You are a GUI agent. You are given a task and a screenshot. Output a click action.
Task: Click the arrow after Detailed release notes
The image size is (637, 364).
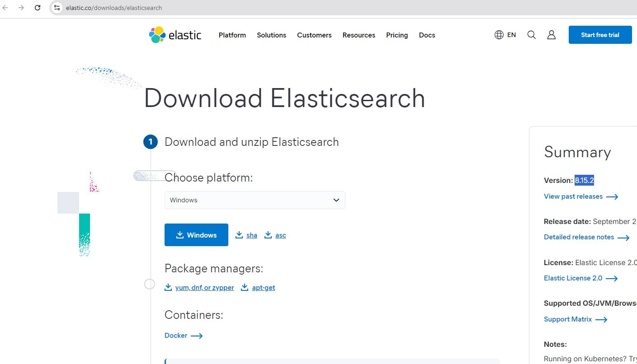pos(623,238)
